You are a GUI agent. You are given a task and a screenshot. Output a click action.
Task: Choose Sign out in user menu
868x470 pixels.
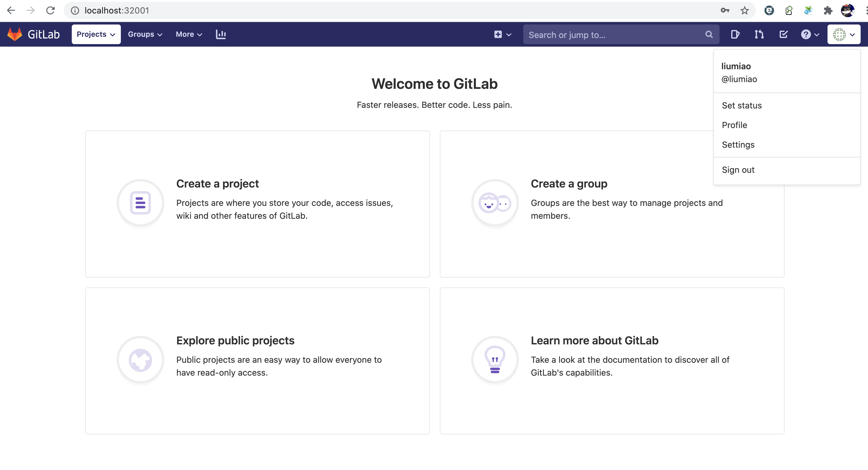coord(738,170)
